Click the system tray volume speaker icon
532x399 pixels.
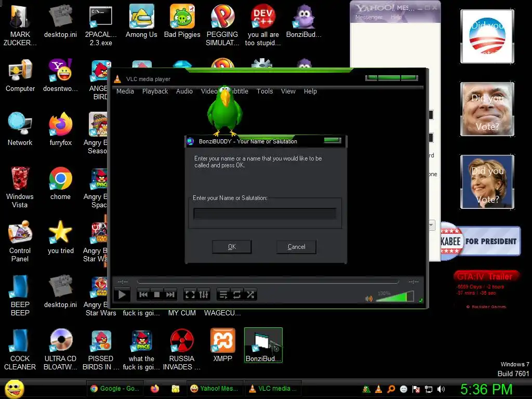(x=441, y=390)
